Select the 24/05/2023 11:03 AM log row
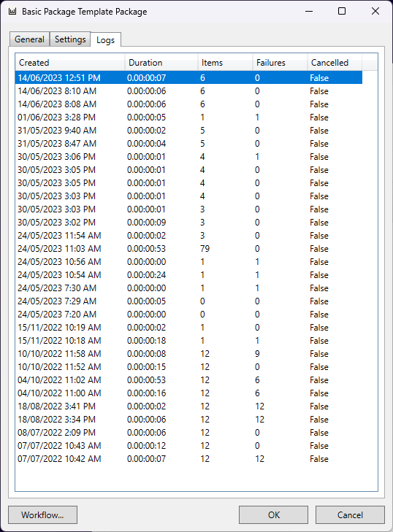The image size is (393, 532). (x=189, y=249)
